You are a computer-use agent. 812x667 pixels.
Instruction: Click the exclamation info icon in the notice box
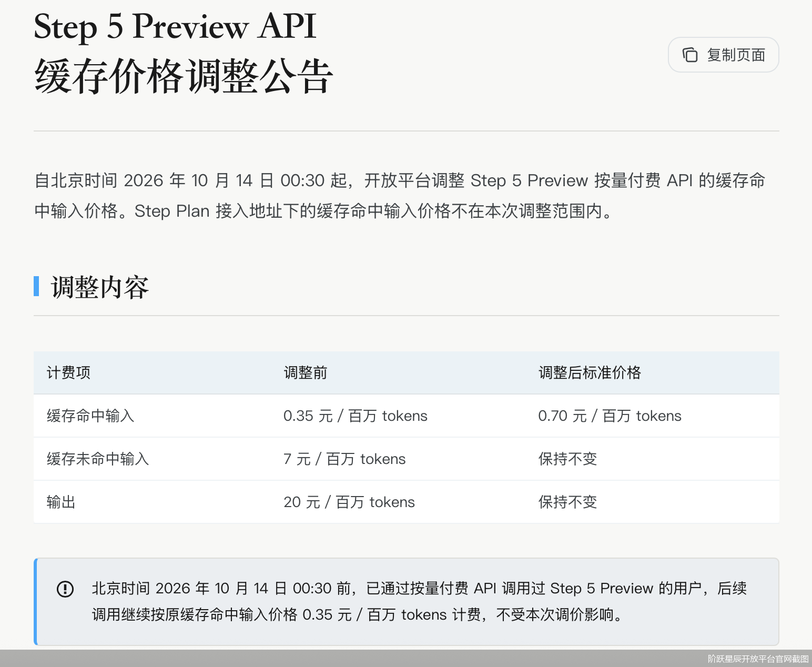point(65,589)
